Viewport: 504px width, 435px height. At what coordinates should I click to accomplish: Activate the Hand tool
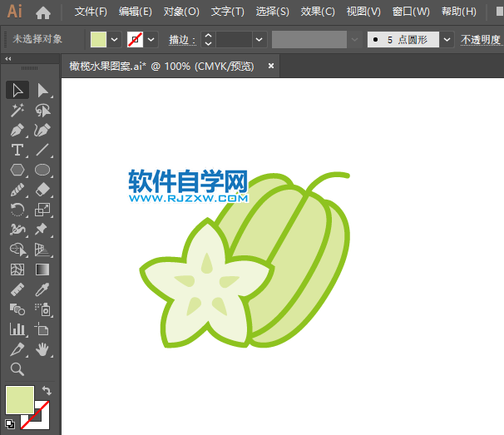pos(42,349)
